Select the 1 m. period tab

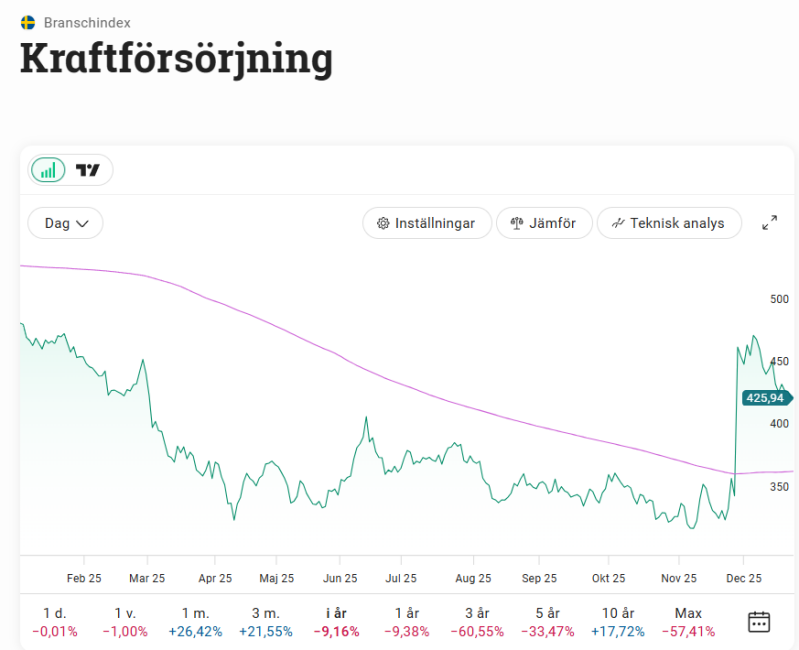(196, 621)
